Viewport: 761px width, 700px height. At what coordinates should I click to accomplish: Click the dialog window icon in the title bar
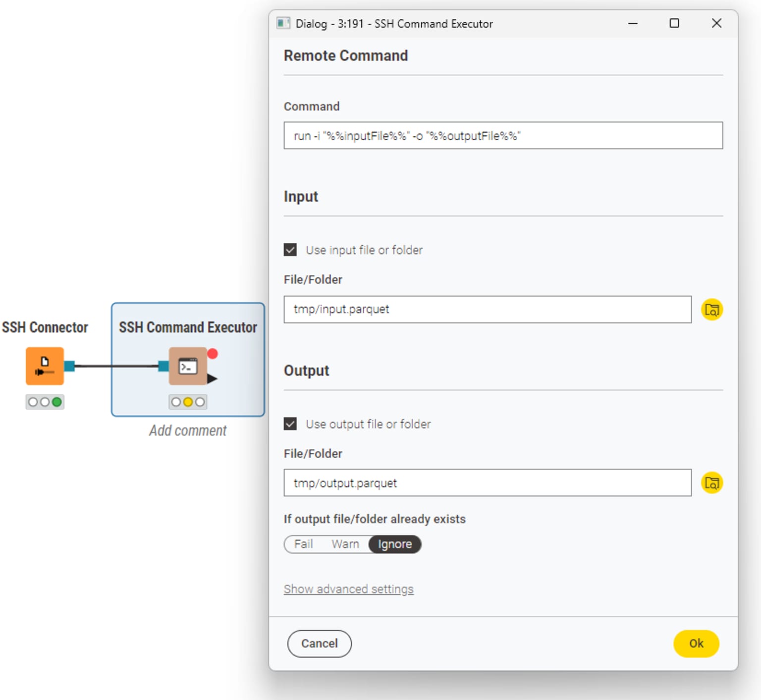click(283, 23)
